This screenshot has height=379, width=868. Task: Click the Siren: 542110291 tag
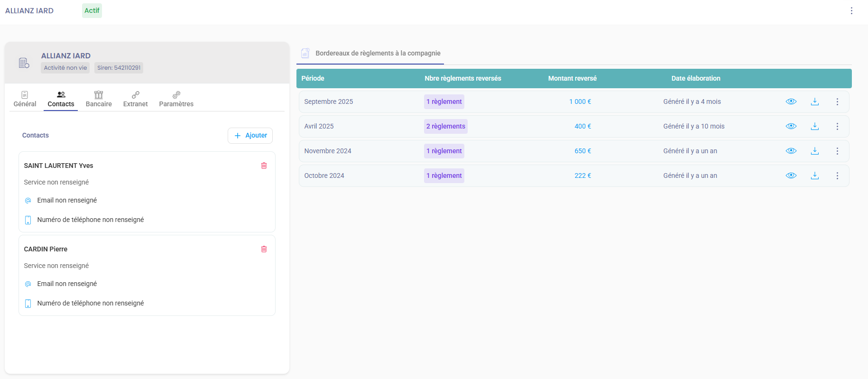click(x=119, y=68)
